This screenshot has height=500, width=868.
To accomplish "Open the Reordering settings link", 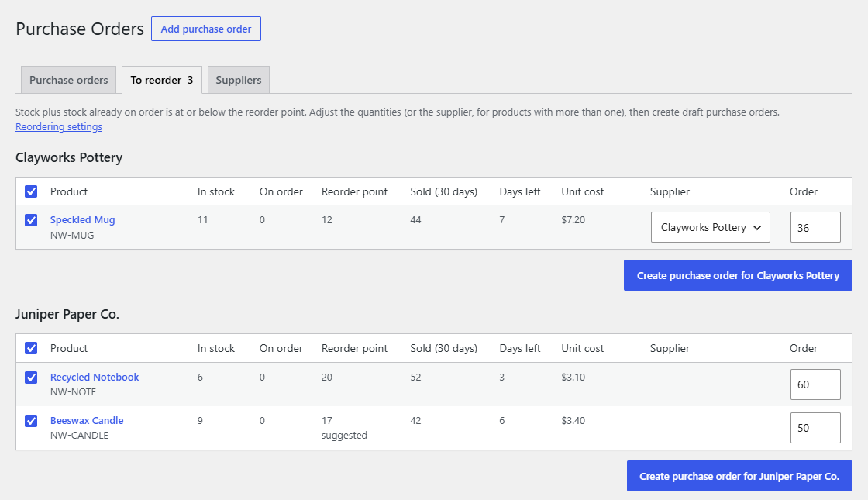I will tap(59, 127).
